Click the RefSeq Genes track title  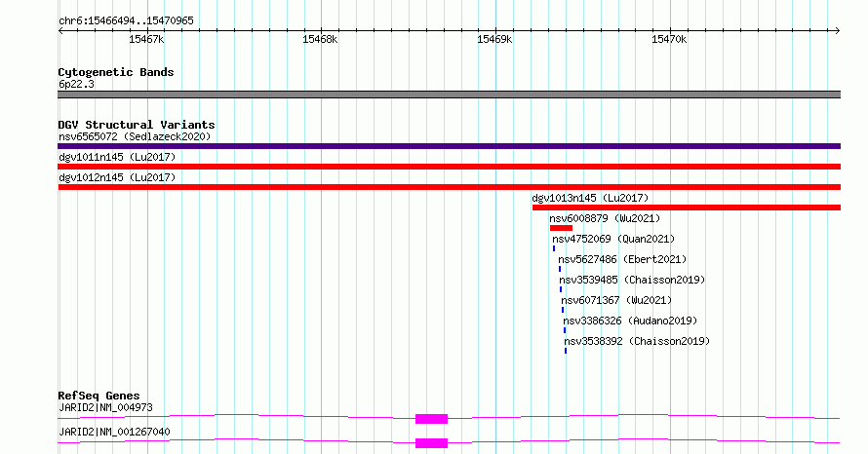point(99,396)
